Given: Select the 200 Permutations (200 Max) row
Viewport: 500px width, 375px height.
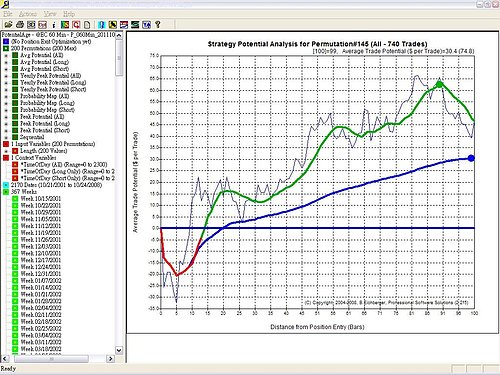Looking at the screenshot, I should click(x=44, y=48).
